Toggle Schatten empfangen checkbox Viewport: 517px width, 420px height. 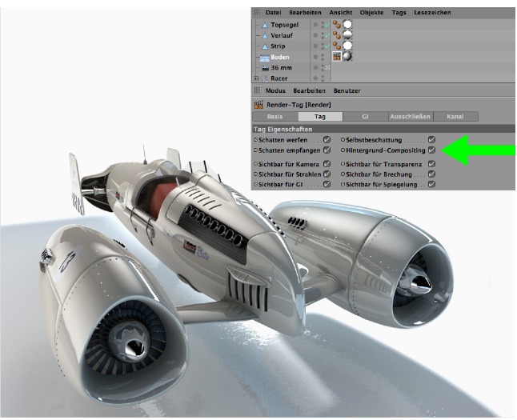point(327,150)
